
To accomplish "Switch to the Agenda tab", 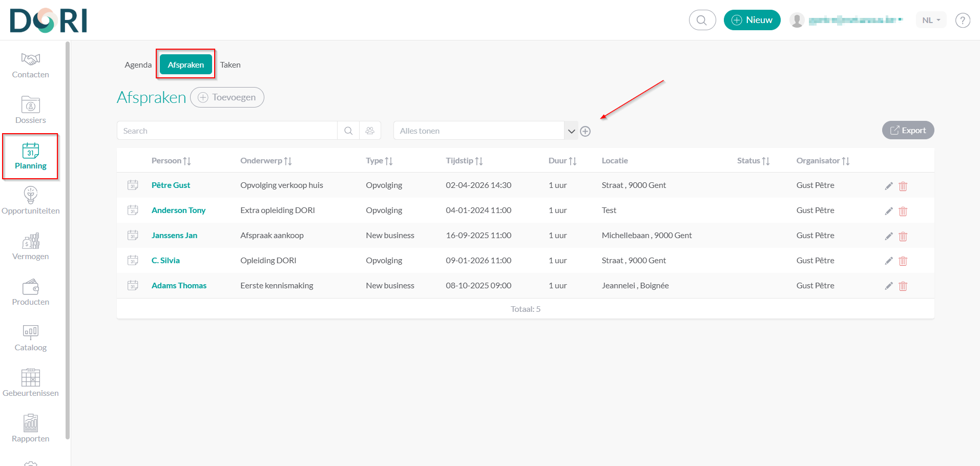I will (138, 65).
